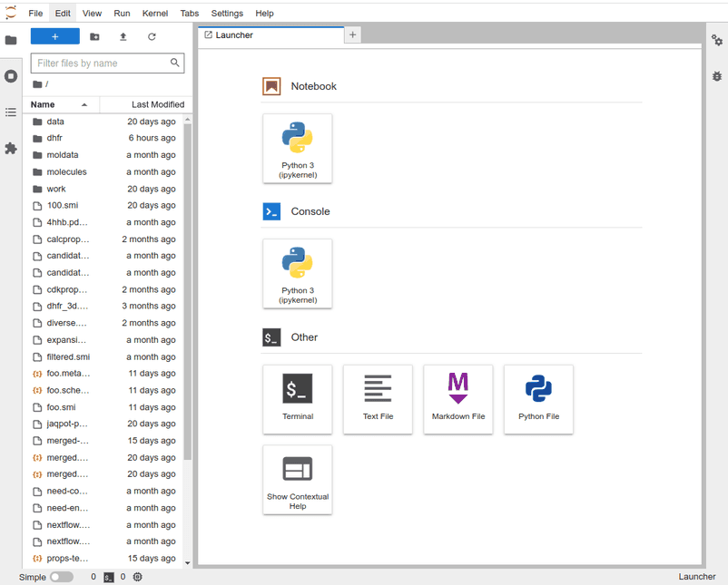Image resolution: width=728 pixels, height=585 pixels.
Task: Click the Console section icon
Action: click(x=271, y=211)
